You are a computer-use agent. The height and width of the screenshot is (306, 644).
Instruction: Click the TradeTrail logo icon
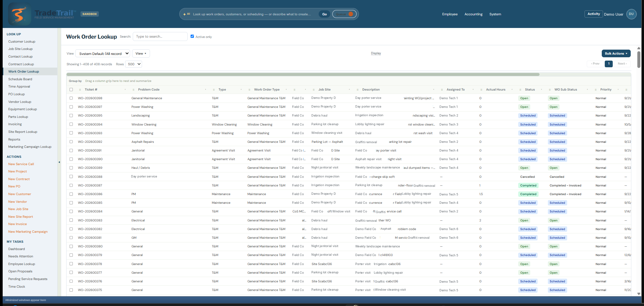19,14
